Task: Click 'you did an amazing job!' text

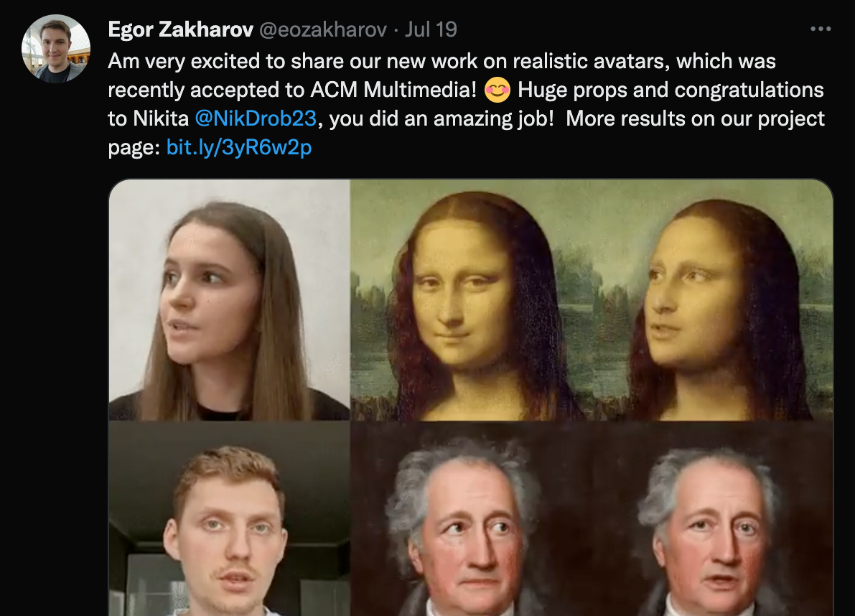Action: 441,118
